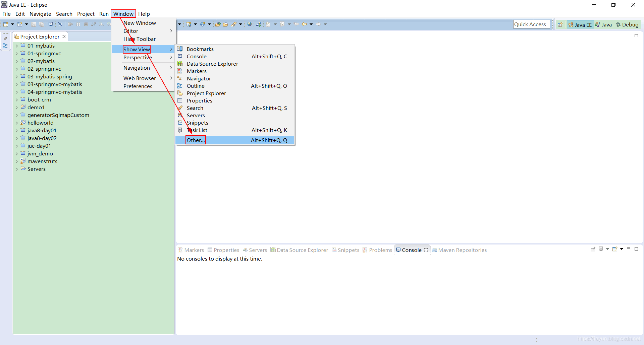Switch to the Debug perspective
Image resolution: width=644 pixels, height=345 pixels.
(x=627, y=24)
